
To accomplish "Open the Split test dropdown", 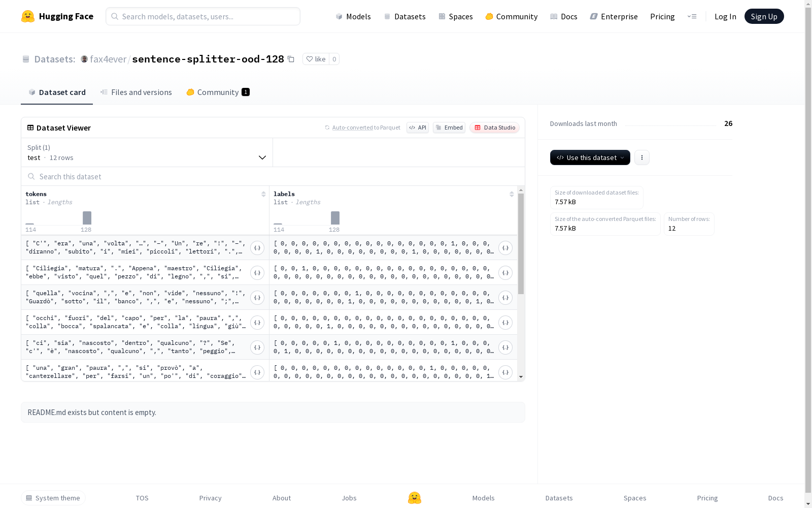I will (x=147, y=152).
